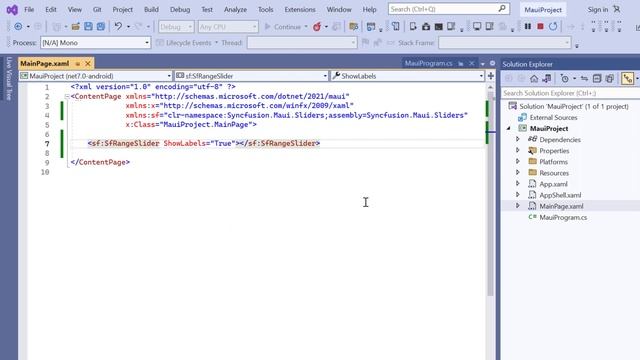Restart the debug session icon
This screenshot has width=640, height=360.
(553, 27)
